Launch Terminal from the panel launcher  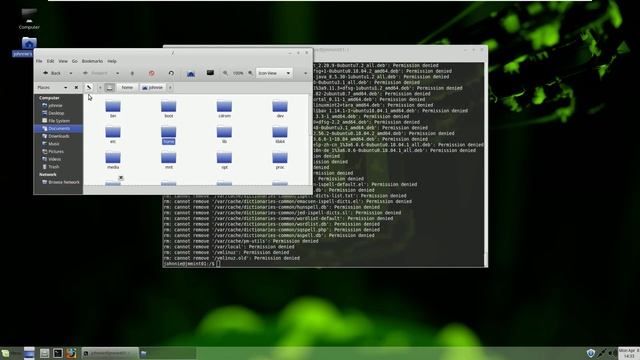pos(58,353)
